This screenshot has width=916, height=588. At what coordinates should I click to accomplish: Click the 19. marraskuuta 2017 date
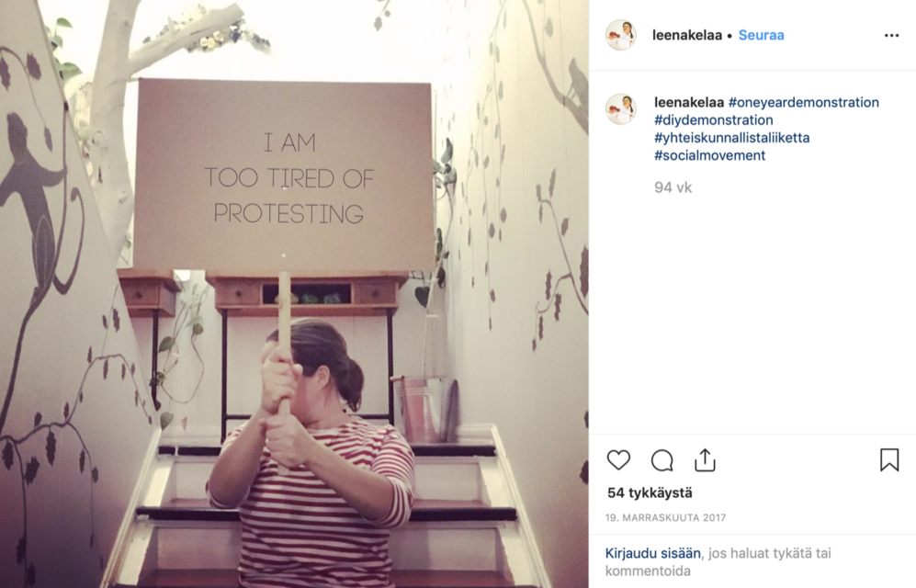pyautogui.click(x=666, y=517)
